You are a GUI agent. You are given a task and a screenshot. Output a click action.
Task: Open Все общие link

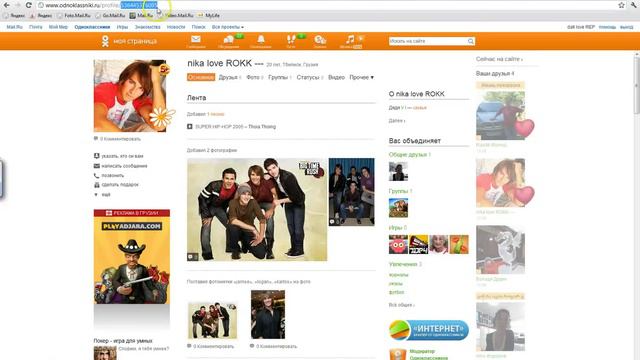click(402, 305)
